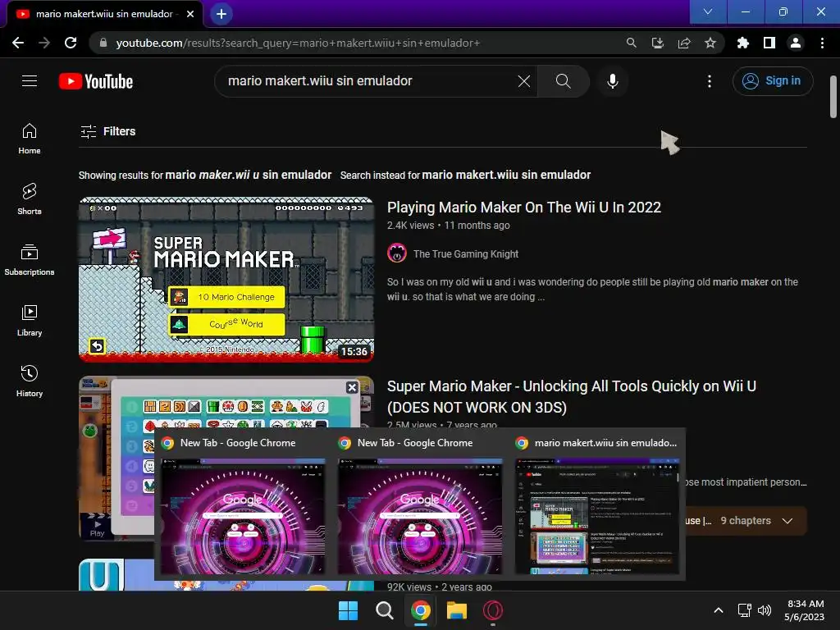Open YouTube settings three-dot menu

[710, 81]
